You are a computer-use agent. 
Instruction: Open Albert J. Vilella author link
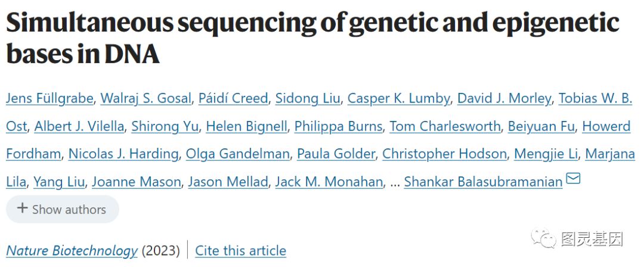(x=79, y=126)
